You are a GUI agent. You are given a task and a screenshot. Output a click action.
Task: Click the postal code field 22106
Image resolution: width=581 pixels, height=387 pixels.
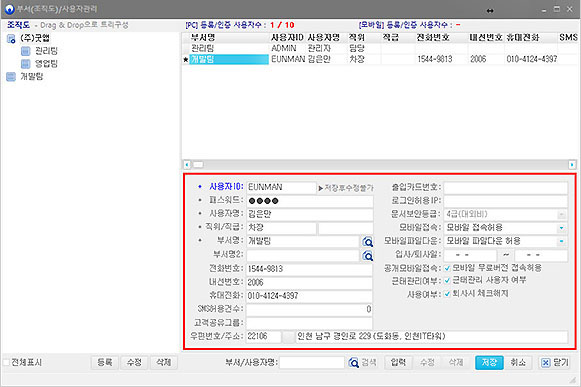(x=263, y=337)
